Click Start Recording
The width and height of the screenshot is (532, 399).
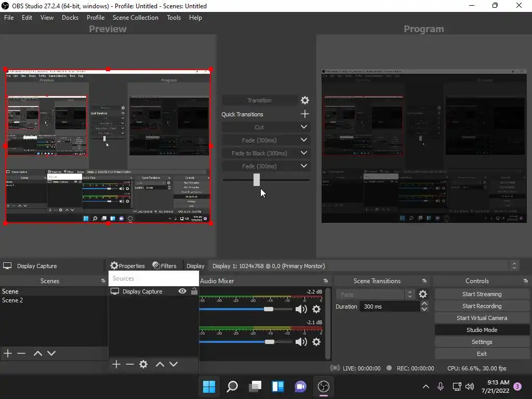click(x=482, y=306)
